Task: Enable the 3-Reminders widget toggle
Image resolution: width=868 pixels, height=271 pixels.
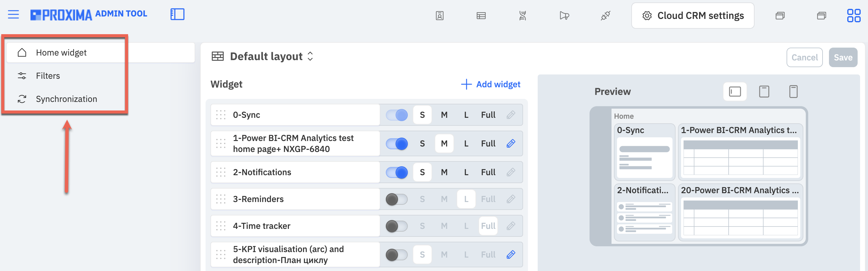Action: click(396, 199)
